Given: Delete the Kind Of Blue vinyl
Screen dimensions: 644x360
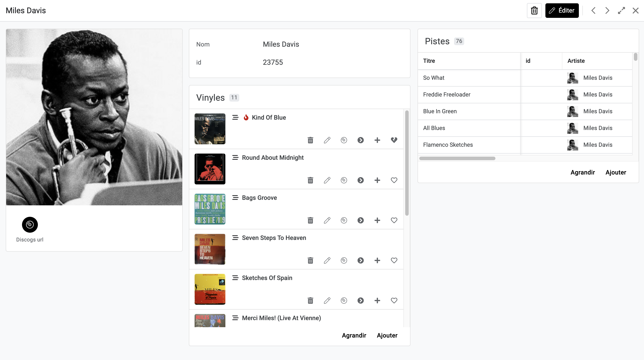Looking at the screenshot, I should [x=310, y=140].
